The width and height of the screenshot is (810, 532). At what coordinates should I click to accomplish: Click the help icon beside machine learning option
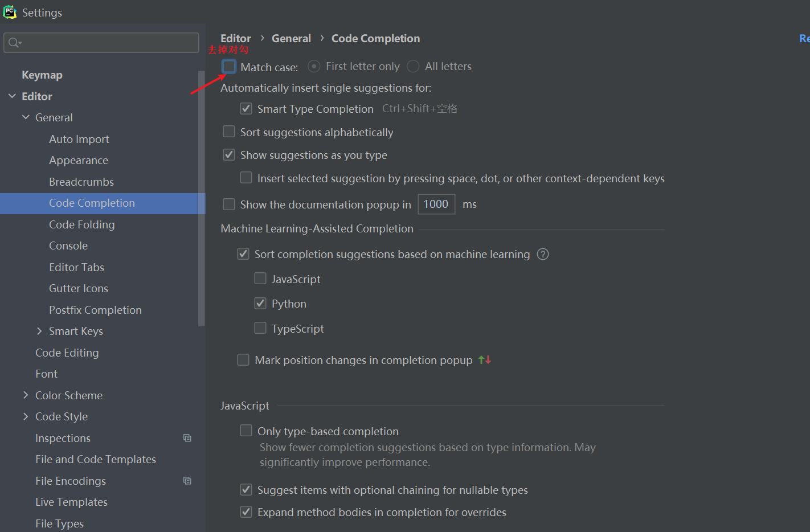point(543,254)
